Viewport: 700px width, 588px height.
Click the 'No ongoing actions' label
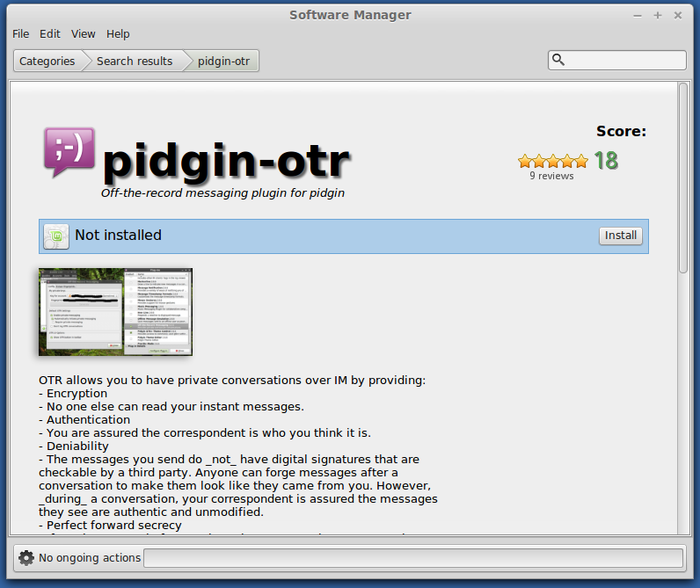coord(90,557)
